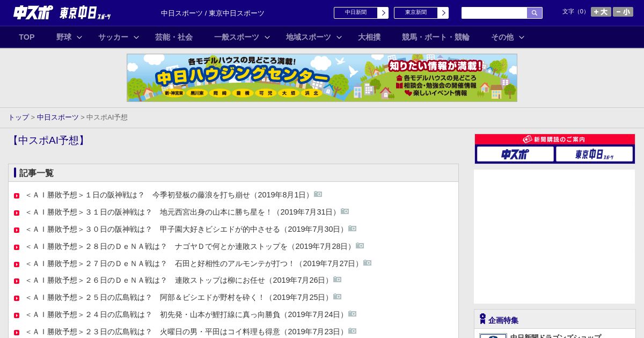Open the 中日新聞 link button
This screenshot has height=338, width=644.
point(356,13)
